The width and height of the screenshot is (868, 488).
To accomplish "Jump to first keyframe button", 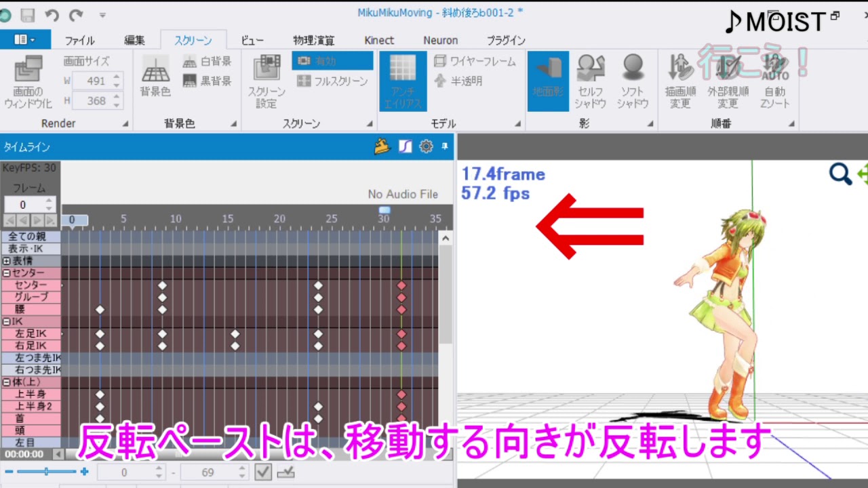I will [x=10, y=220].
